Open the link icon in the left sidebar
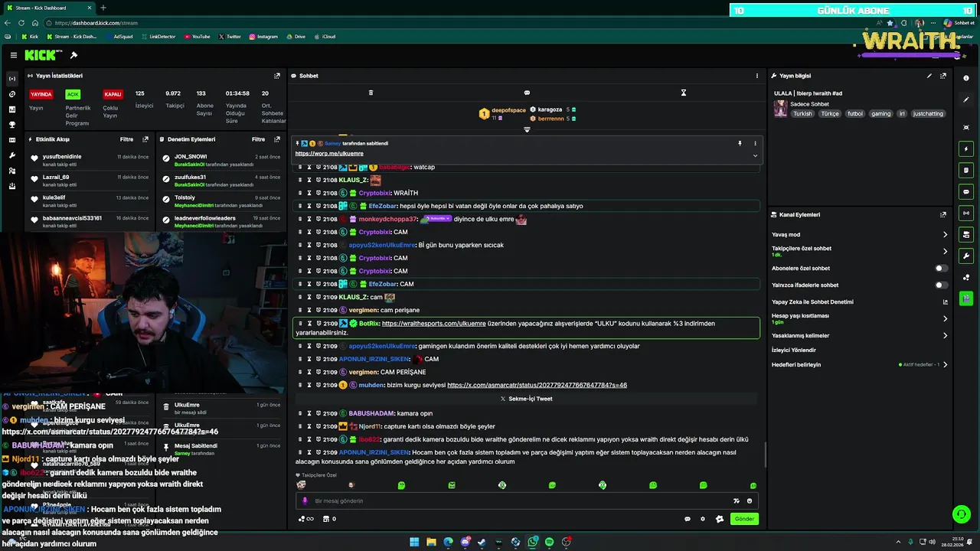Viewport: 980px width, 551px height. click(11, 94)
